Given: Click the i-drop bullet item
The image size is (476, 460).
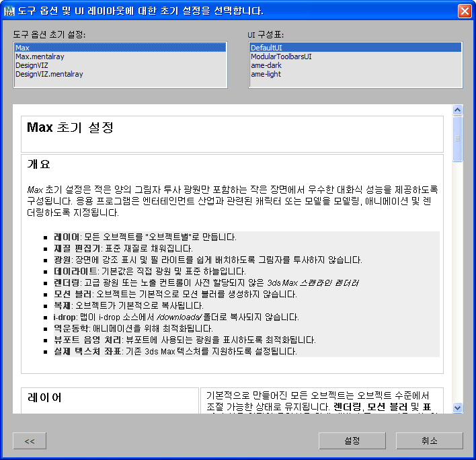Looking at the screenshot, I should tap(176, 317).
